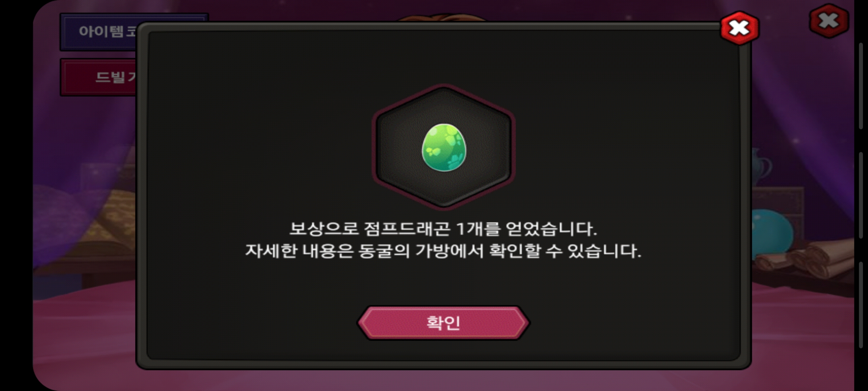Confirm the reward with 확인 button
The width and height of the screenshot is (868, 391).
tap(443, 323)
